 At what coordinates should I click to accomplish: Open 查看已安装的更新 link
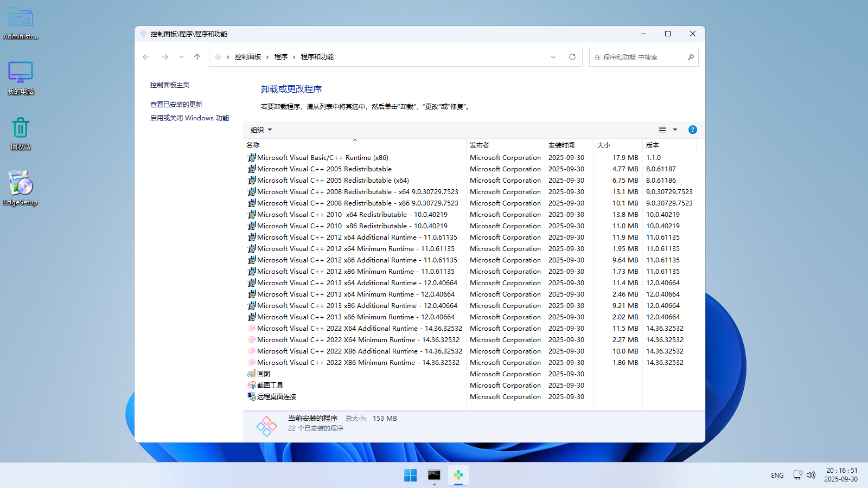click(176, 105)
